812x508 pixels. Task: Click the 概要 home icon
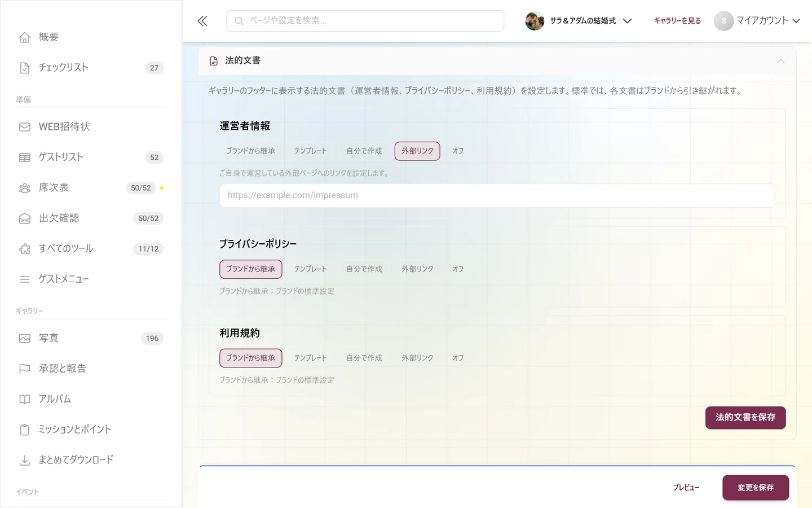click(25, 37)
